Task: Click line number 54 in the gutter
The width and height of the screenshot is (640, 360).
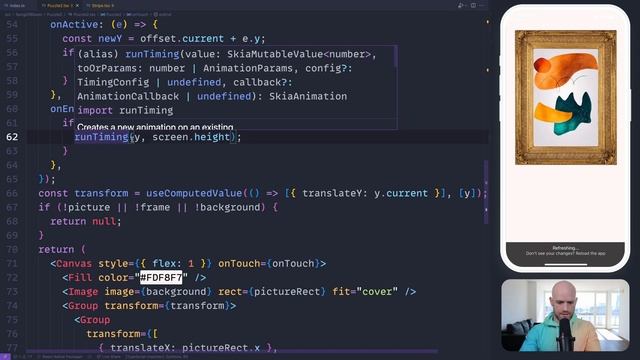Action: (x=12, y=24)
